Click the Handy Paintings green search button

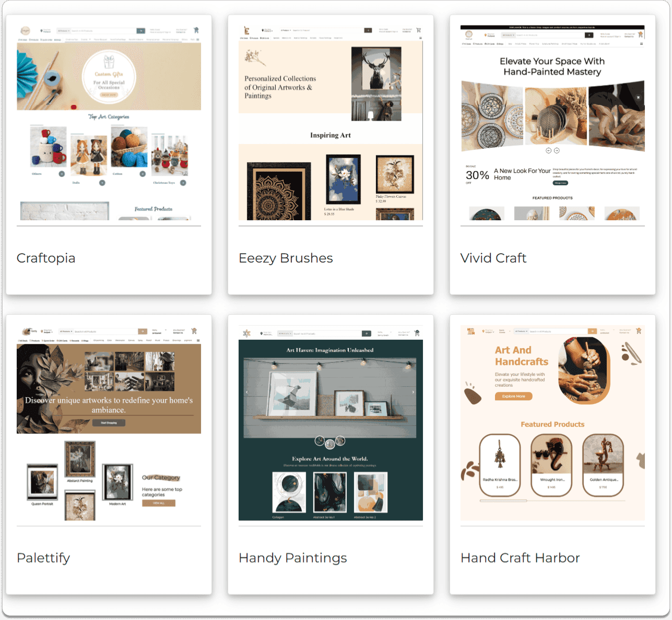pyautogui.click(x=367, y=333)
